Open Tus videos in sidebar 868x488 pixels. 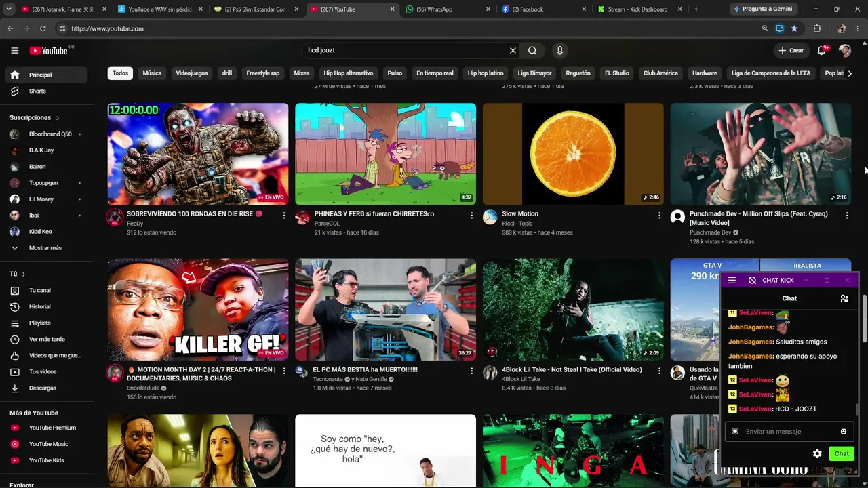(47, 371)
